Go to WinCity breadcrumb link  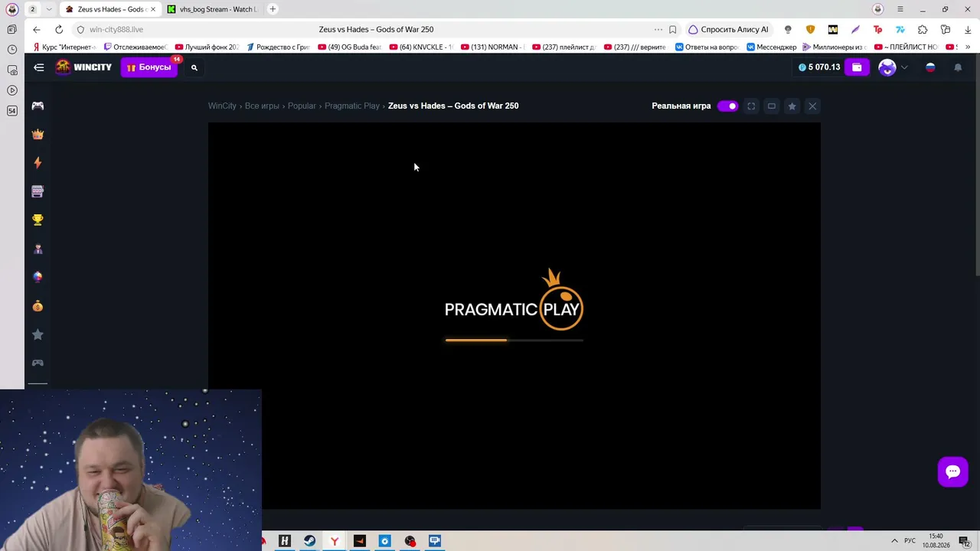[222, 106]
